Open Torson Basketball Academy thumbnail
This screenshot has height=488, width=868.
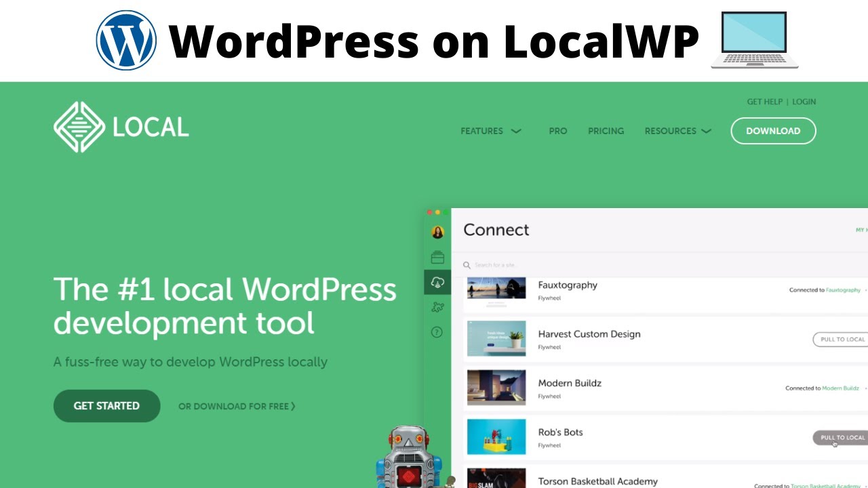coord(496,478)
